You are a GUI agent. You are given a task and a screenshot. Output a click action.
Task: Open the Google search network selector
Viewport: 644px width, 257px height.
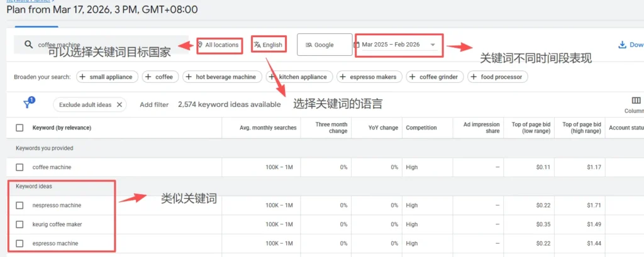[324, 45]
